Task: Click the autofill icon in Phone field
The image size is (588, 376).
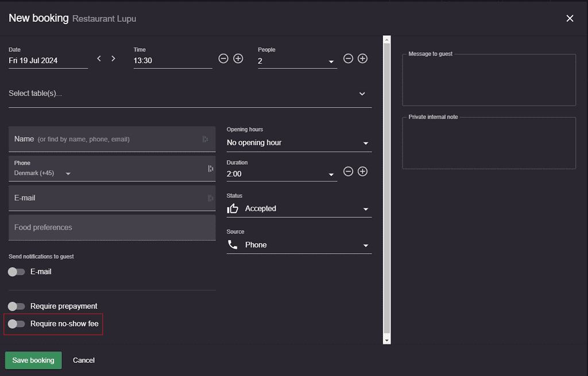Action: pos(210,169)
